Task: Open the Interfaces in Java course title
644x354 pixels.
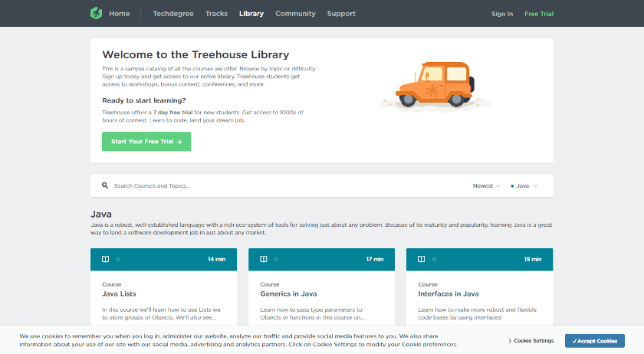Action: (449, 293)
